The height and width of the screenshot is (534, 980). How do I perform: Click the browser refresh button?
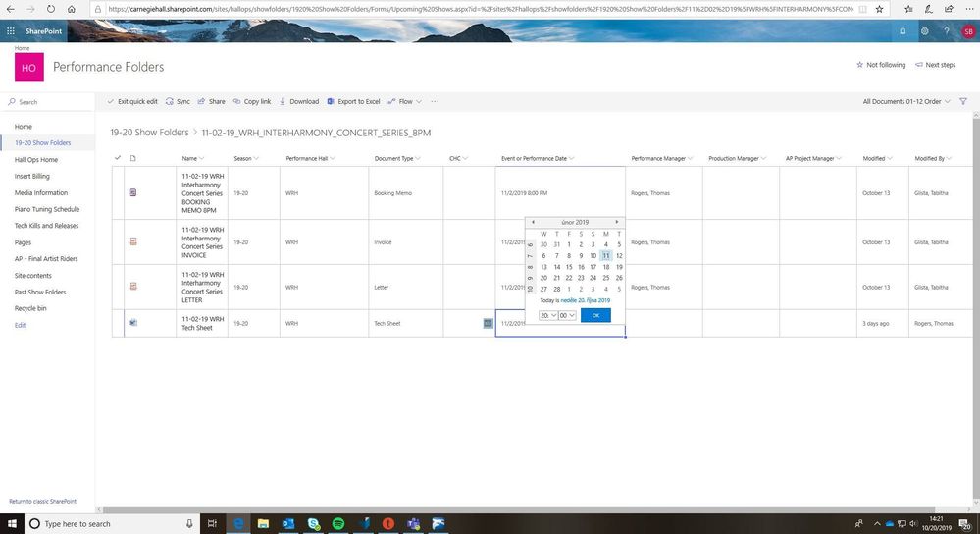51,10
